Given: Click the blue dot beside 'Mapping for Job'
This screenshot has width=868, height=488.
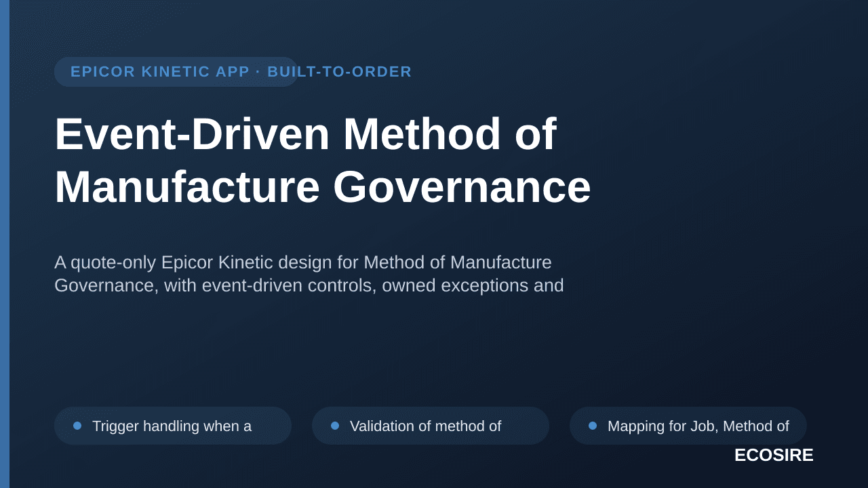Looking at the screenshot, I should (593, 426).
